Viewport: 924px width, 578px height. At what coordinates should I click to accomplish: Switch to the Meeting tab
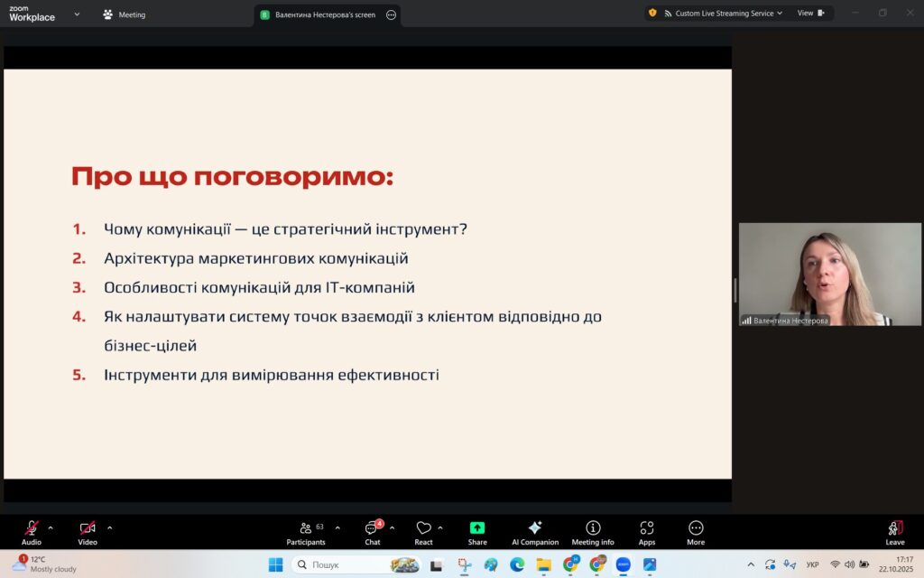pyautogui.click(x=125, y=14)
